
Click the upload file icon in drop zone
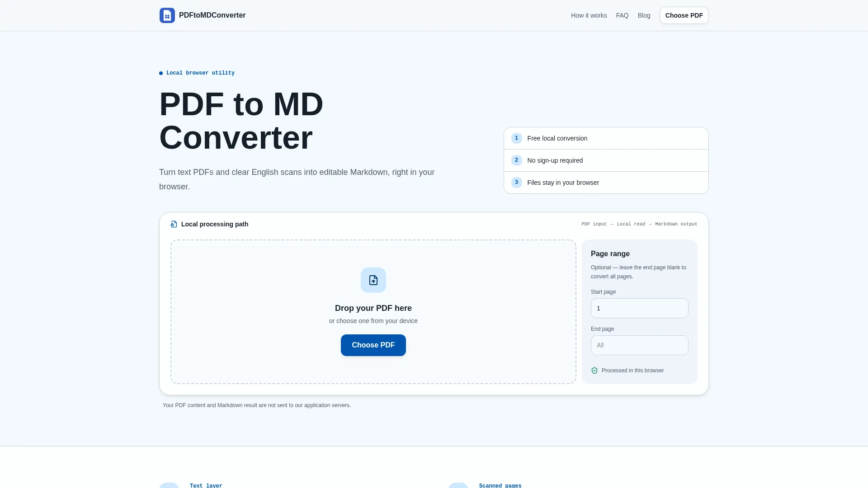coord(373,280)
